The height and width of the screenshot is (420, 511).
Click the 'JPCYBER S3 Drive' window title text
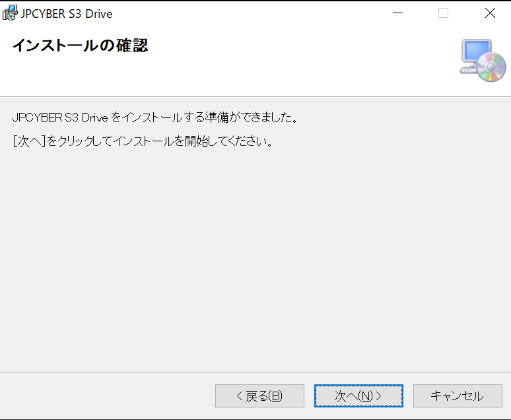[67, 14]
